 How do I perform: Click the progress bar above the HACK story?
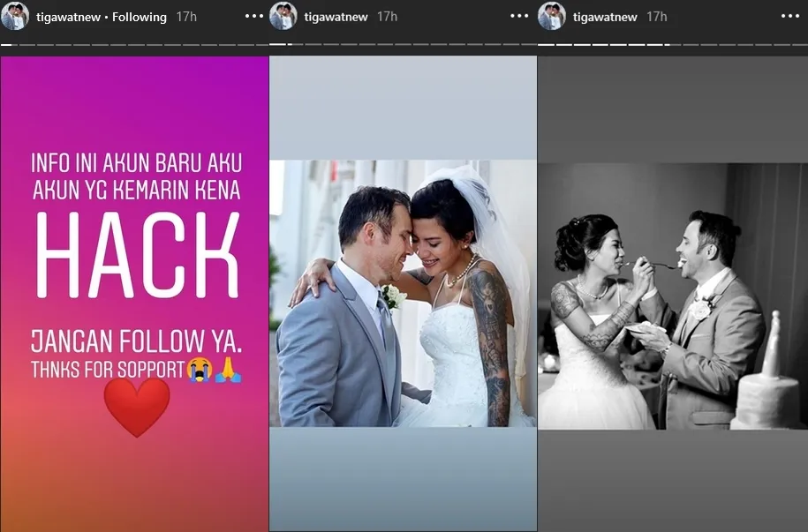click(134, 44)
